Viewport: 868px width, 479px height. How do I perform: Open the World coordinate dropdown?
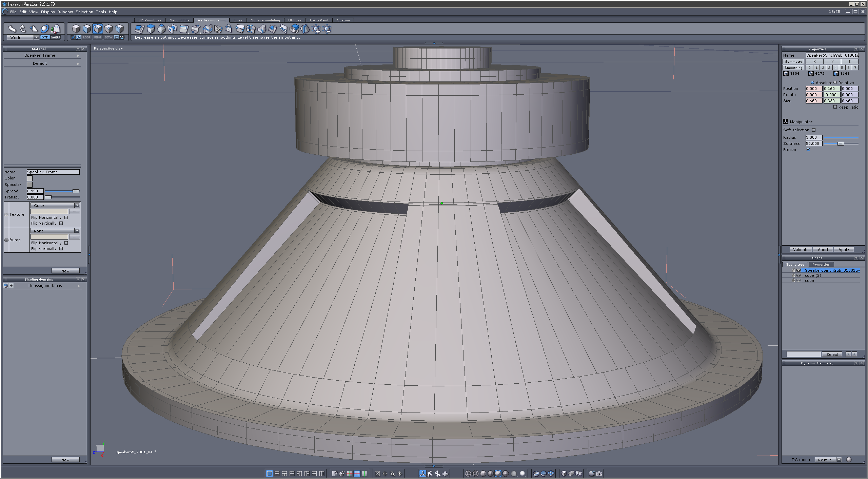pos(36,37)
